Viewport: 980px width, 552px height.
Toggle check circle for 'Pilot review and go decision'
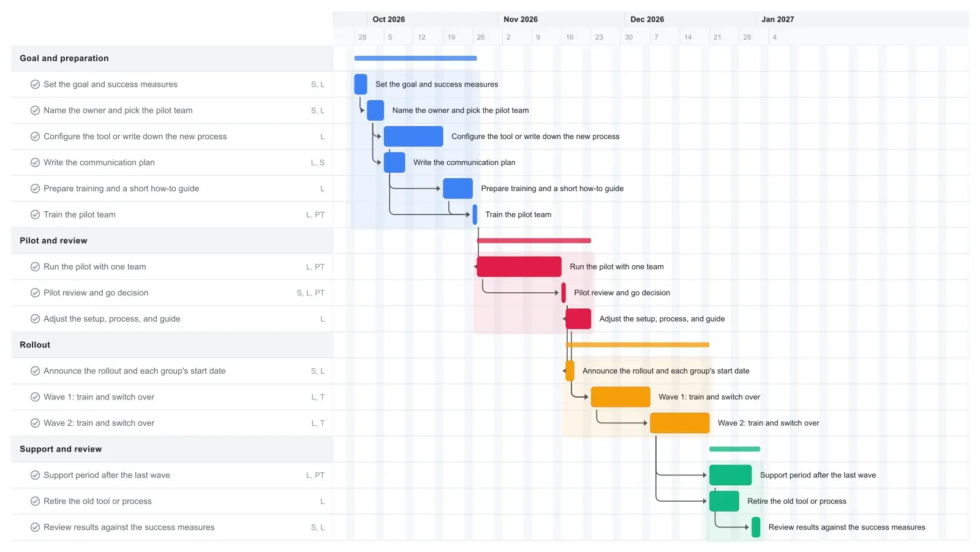36,293
